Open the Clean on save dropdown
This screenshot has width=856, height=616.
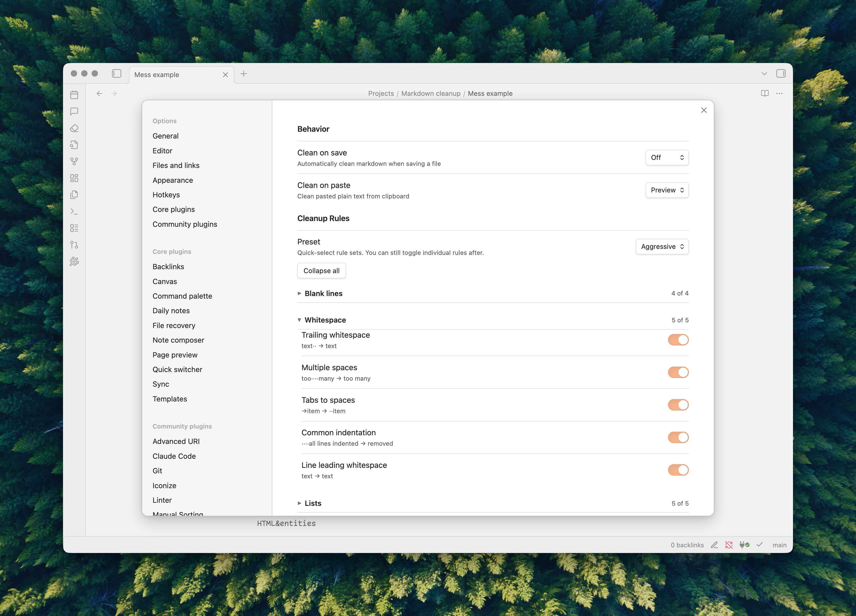[x=667, y=158]
